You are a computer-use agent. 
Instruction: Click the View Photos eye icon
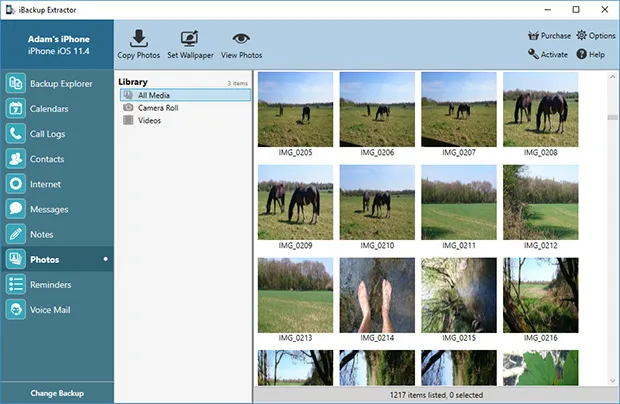coord(241,38)
